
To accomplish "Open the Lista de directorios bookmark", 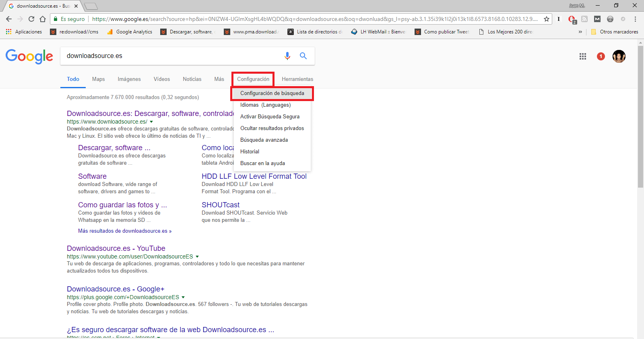I will [x=315, y=32].
